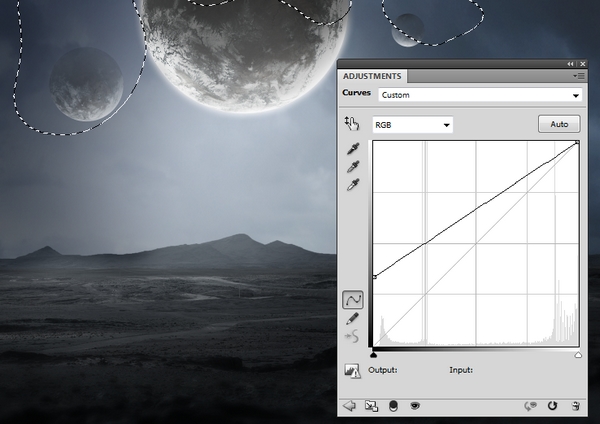Click the black point input slider
This screenshot has height=424, width=600.
(374, 354)
